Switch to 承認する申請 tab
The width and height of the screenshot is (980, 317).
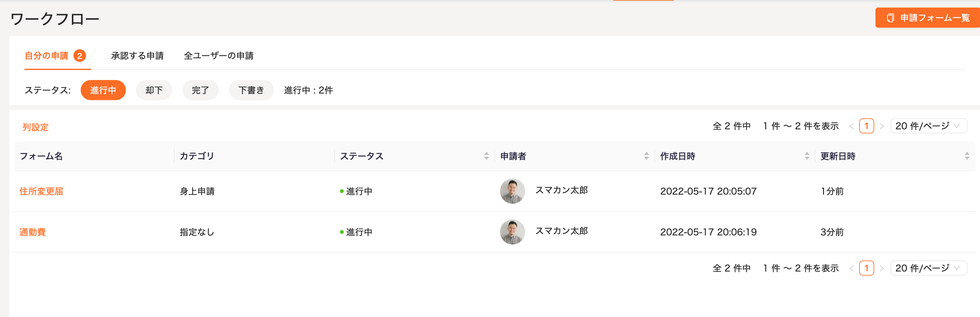(137, 56)
